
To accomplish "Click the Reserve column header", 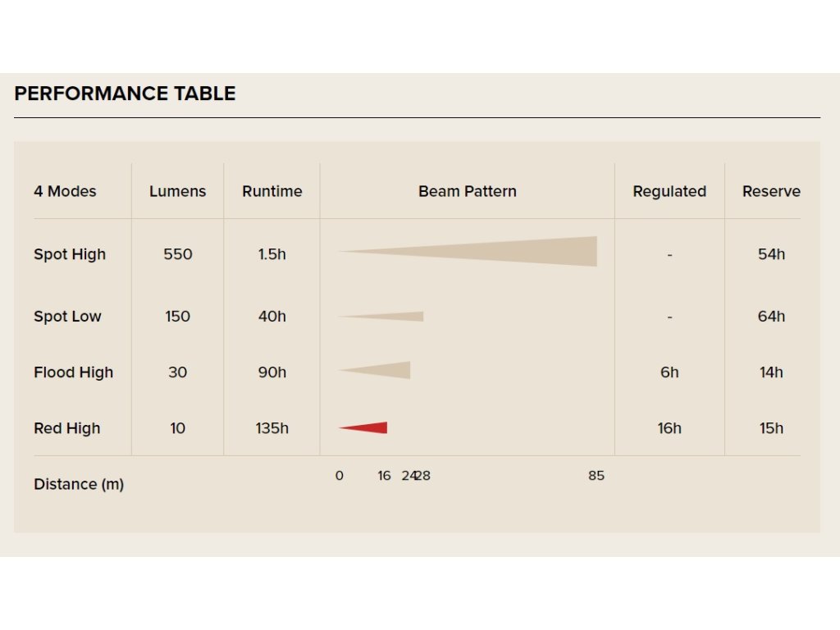I will (x=771, y=191).
